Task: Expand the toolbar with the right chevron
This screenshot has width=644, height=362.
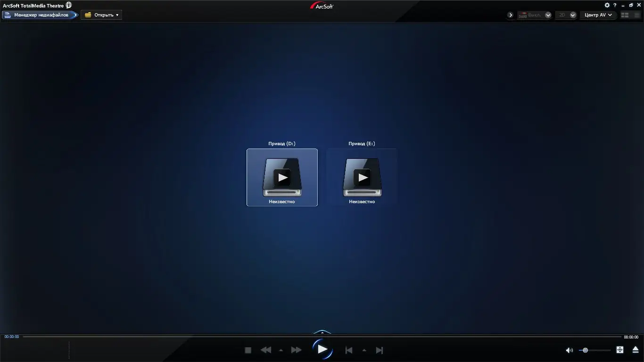Action: point(511,15)
